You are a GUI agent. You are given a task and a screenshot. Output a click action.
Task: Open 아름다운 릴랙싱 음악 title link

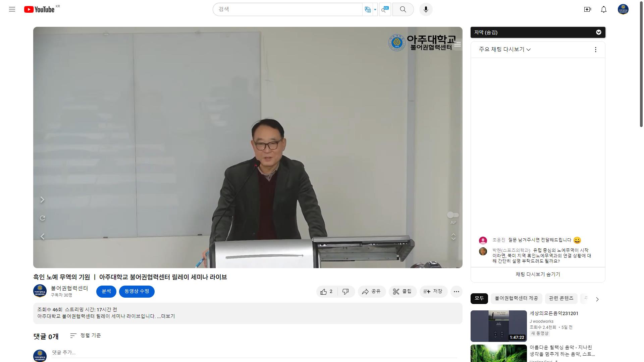click(x=562, y=351)
